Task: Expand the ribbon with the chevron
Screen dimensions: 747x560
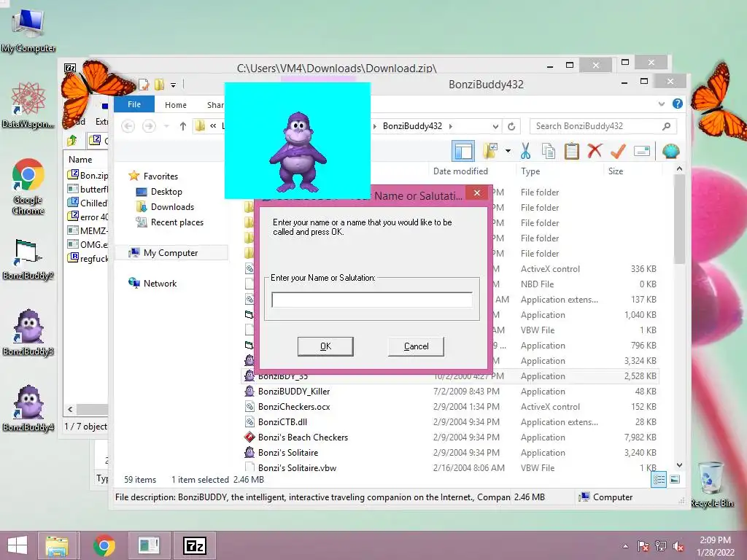Action: pyautogui.click(x=661, y=104)
